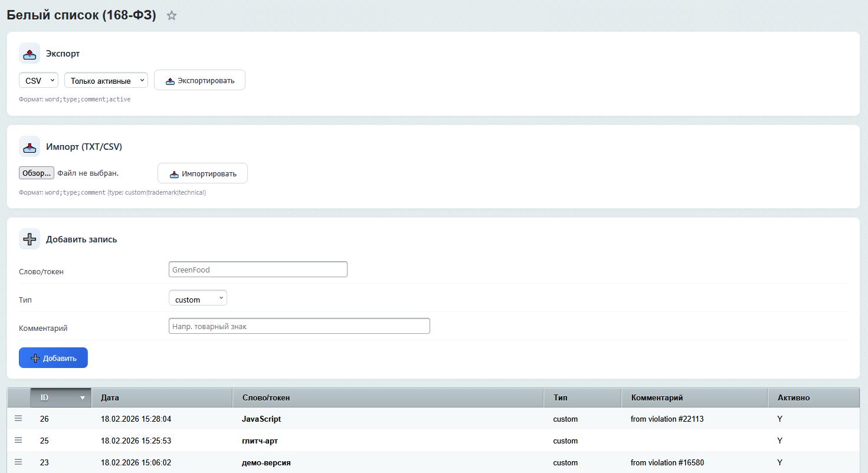Add page to favorites with star icon
The width and height of the screenshot is (868, 473).
172,16
